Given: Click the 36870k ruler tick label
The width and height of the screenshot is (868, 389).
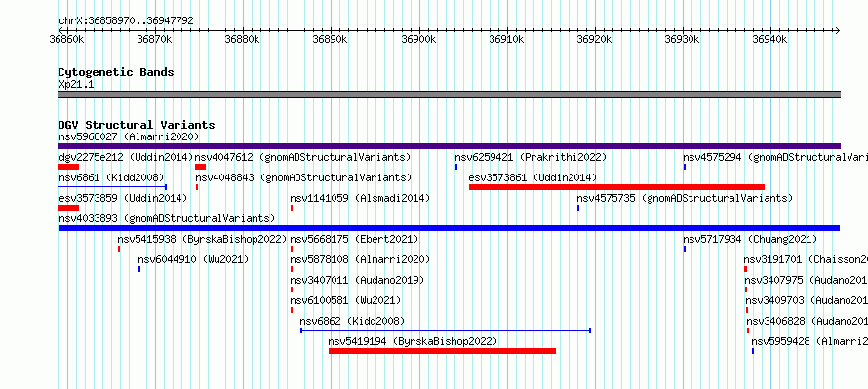Looking at the screenshot, I should [153, 39].
